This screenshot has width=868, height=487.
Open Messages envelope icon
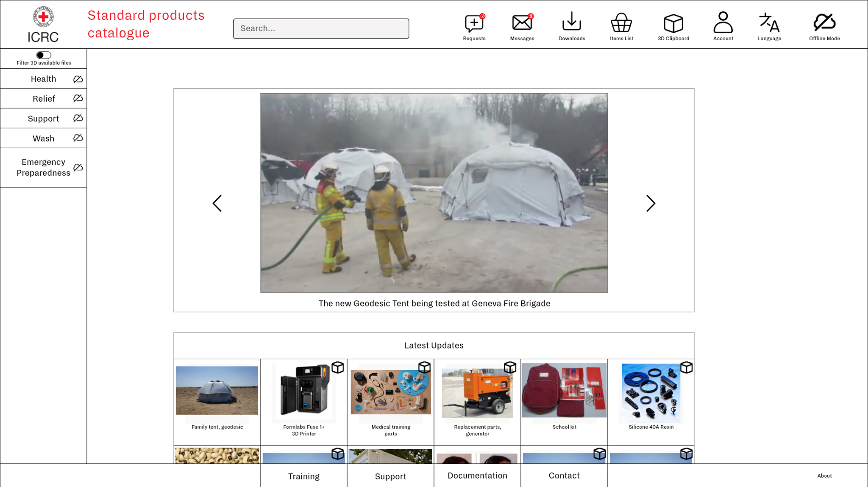point(522,23)
